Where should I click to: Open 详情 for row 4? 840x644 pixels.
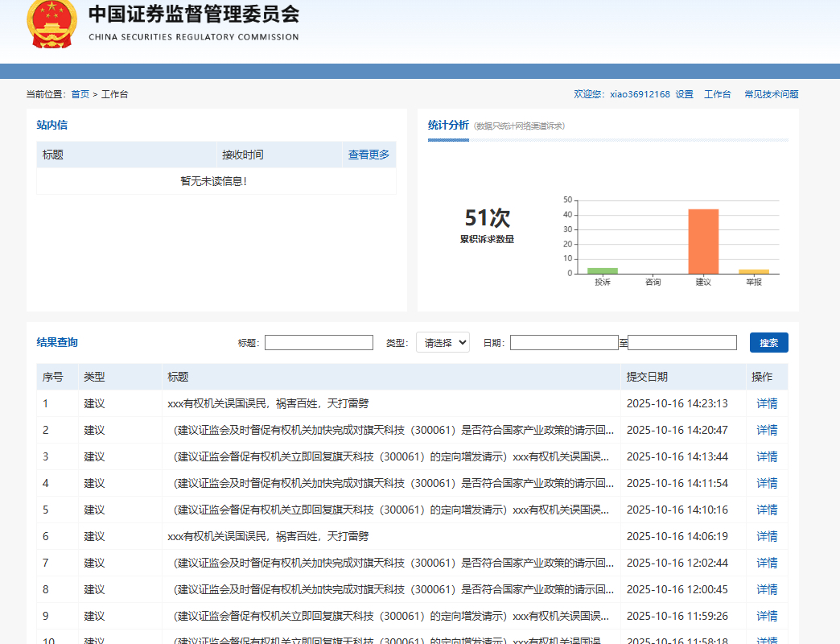(767, 483)
